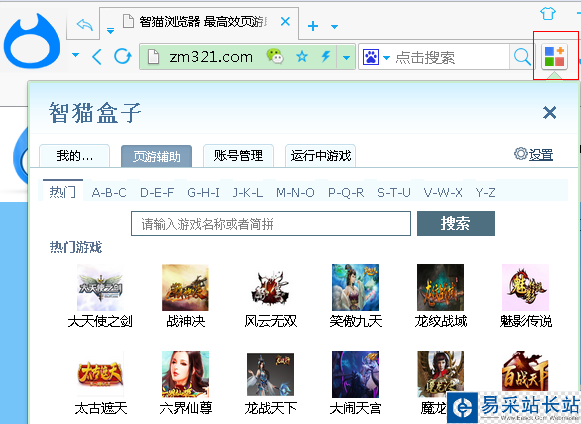The height and width of the screenshot is (424, 581).
Task: Select the A-B-C letter filter
Action: pos(109,193)
